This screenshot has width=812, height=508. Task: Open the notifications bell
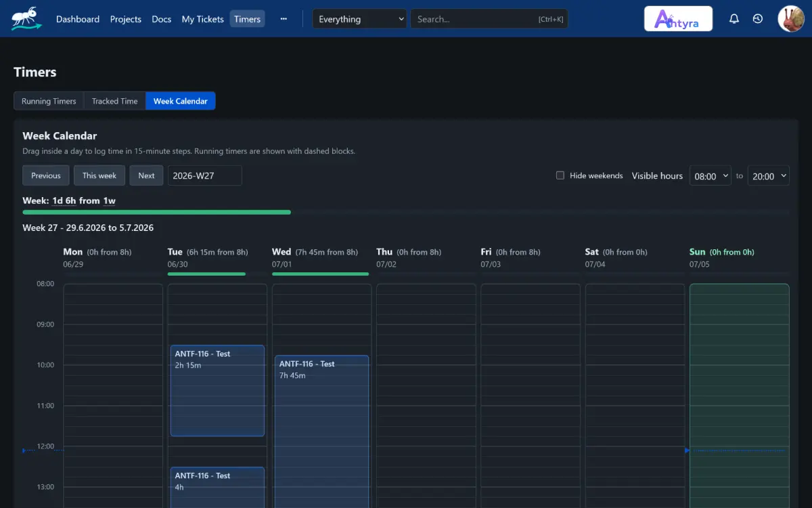coord(734,19)
